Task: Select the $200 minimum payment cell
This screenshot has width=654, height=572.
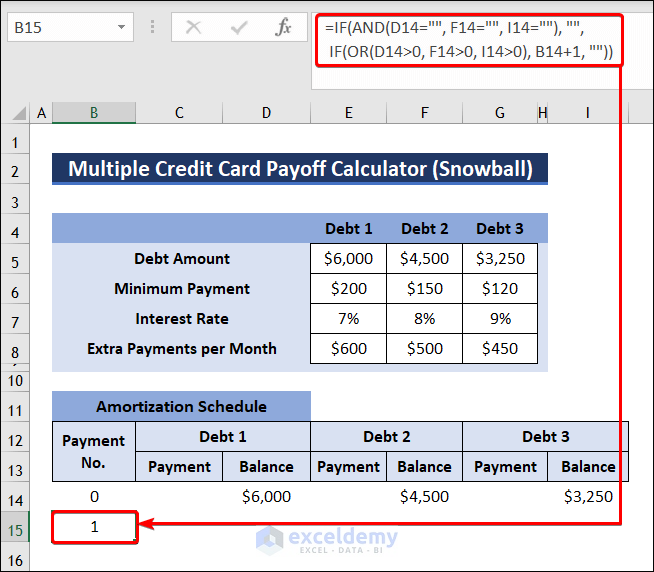Action: coord(348,289)
